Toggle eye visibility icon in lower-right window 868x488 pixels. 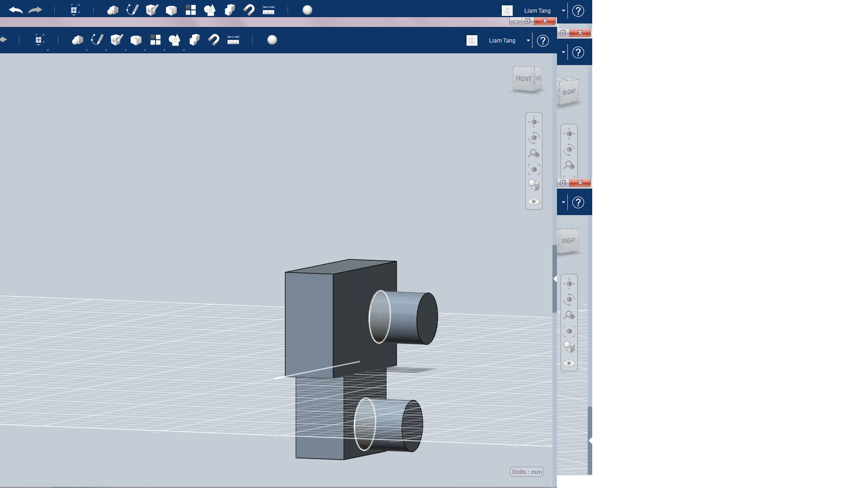[569, 363]
